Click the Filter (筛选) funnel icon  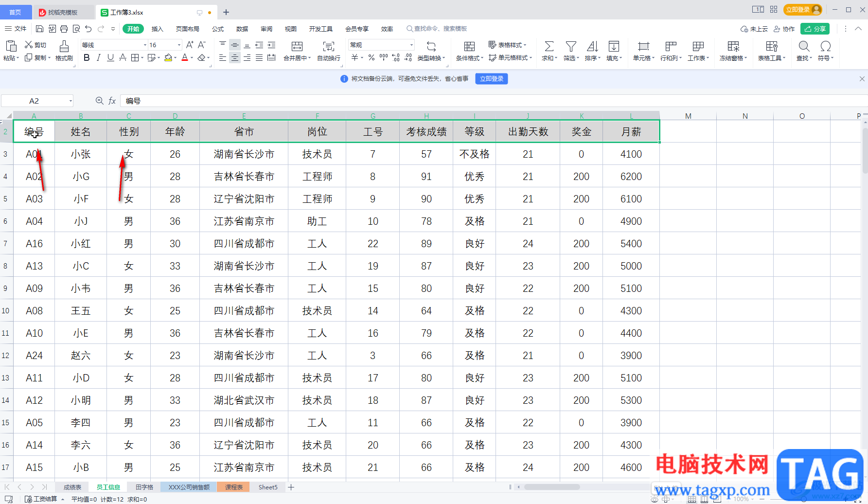571,47
